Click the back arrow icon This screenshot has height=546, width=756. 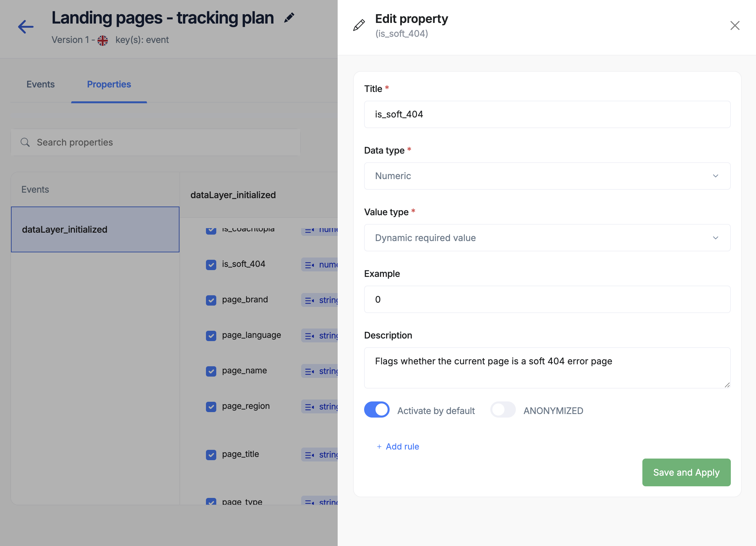[26, 27]
